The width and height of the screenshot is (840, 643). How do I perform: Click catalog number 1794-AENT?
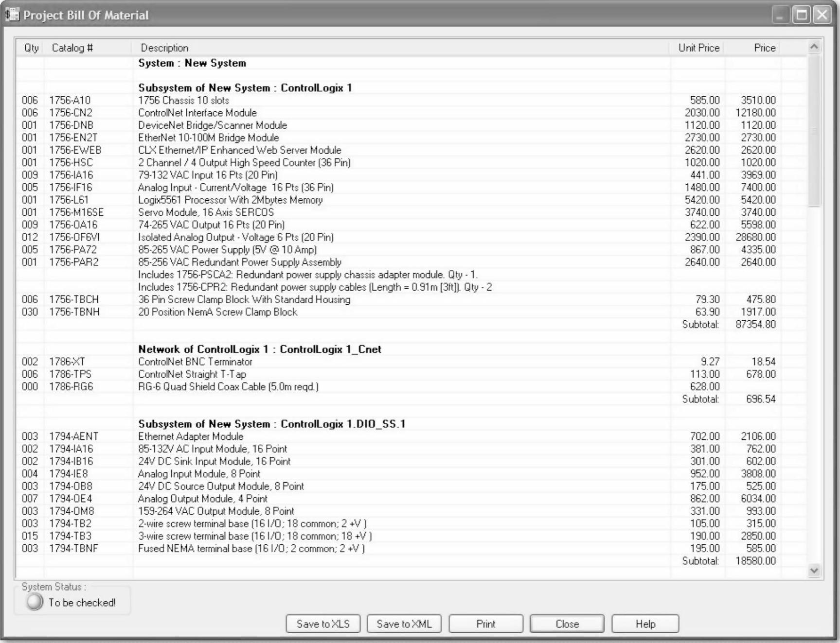tap(74, 436)
